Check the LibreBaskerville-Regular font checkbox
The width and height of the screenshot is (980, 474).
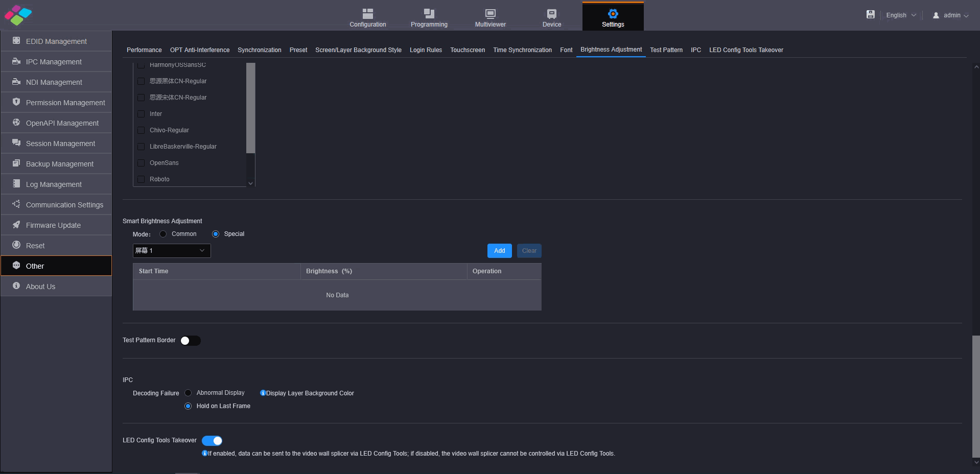pos(141,147)
